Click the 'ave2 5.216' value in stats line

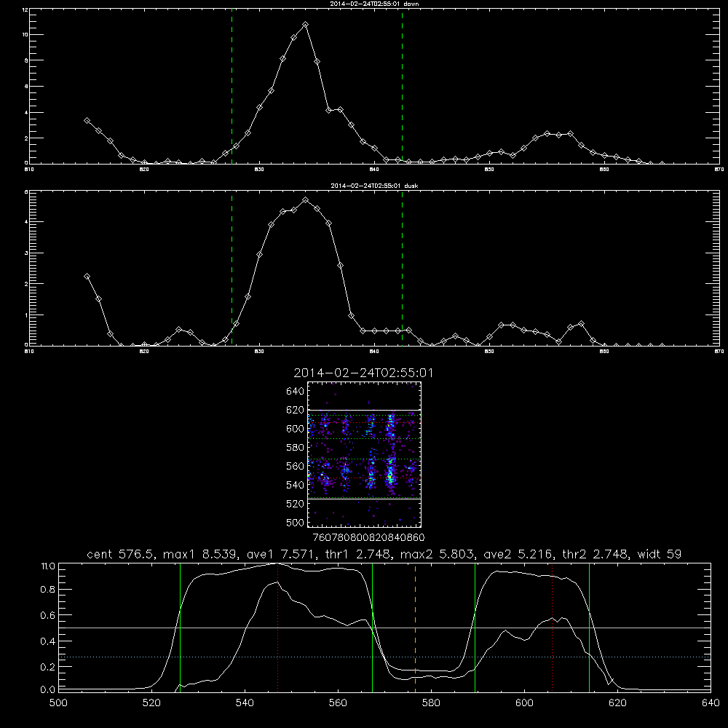click(519, 554)
